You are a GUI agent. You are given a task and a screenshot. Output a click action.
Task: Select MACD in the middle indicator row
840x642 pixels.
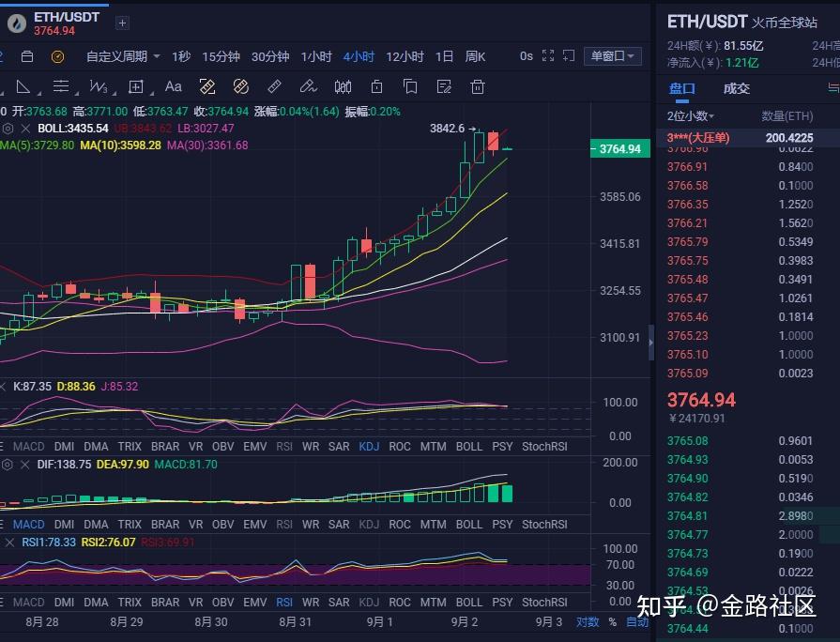pyautogui.click(x=28, y=524)
